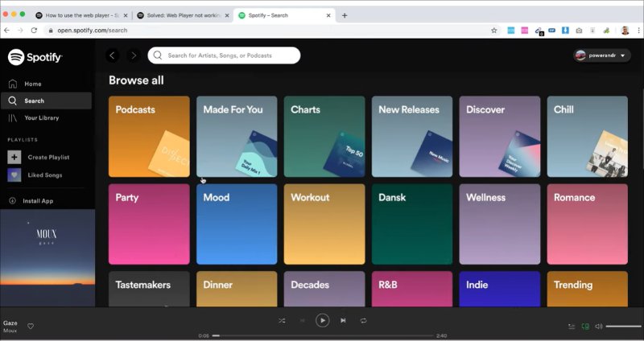Open connect to a device
The width and height of the screenshot is (644, 341).
586,327
